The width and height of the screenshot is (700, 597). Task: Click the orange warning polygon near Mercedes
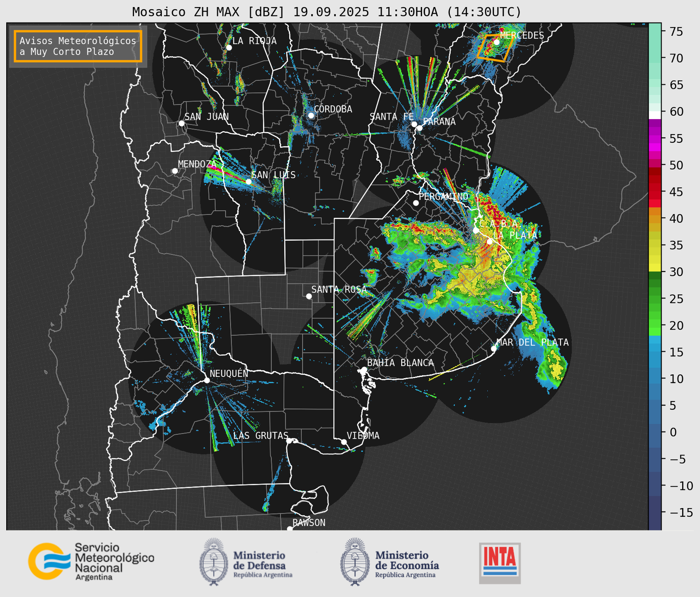tap(496, 48)
